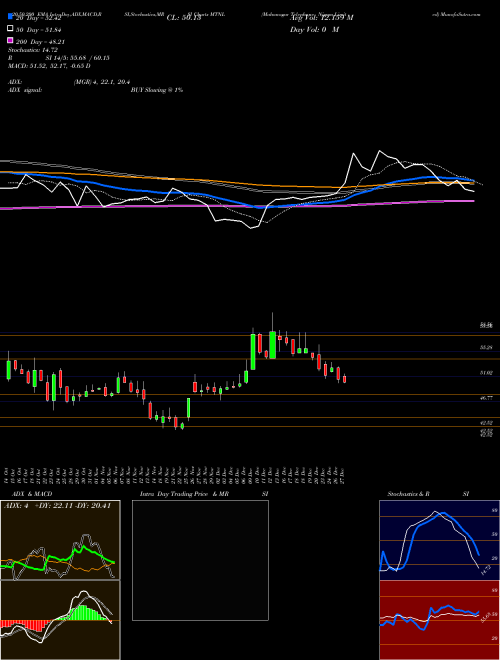Select the '50 Day = 51.84' legend text
The image size is (500, 660).
(39, 29)
